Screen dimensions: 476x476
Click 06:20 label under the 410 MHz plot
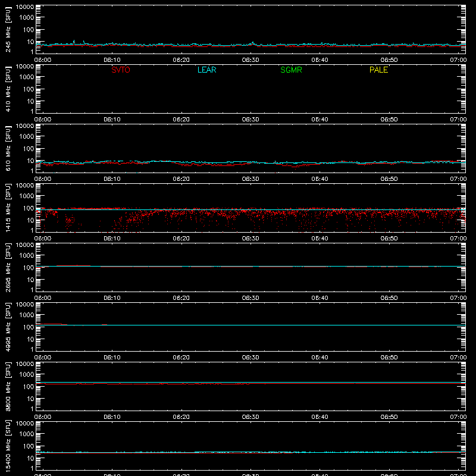coord(181,120)
